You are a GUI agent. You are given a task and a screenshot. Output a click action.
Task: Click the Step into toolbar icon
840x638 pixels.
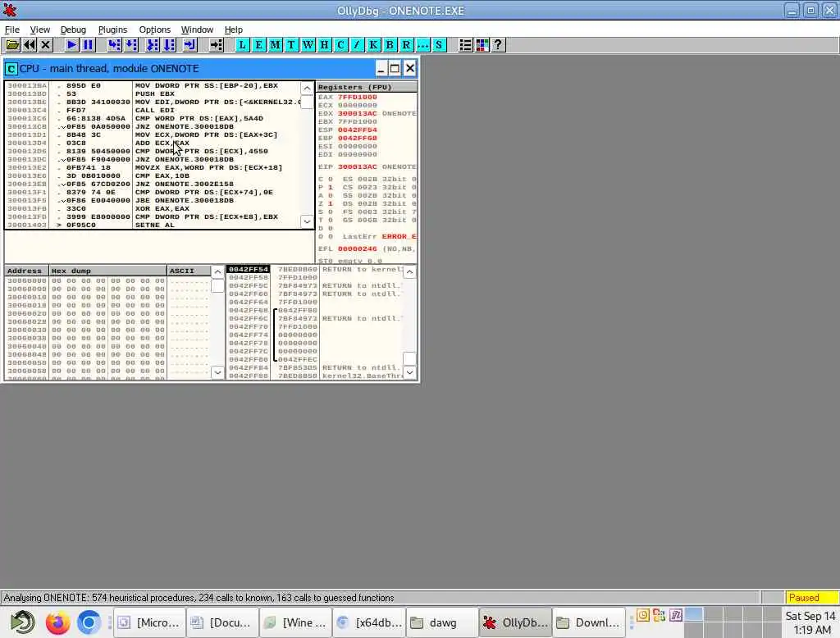pyautogui.click(x=114, y=45)
